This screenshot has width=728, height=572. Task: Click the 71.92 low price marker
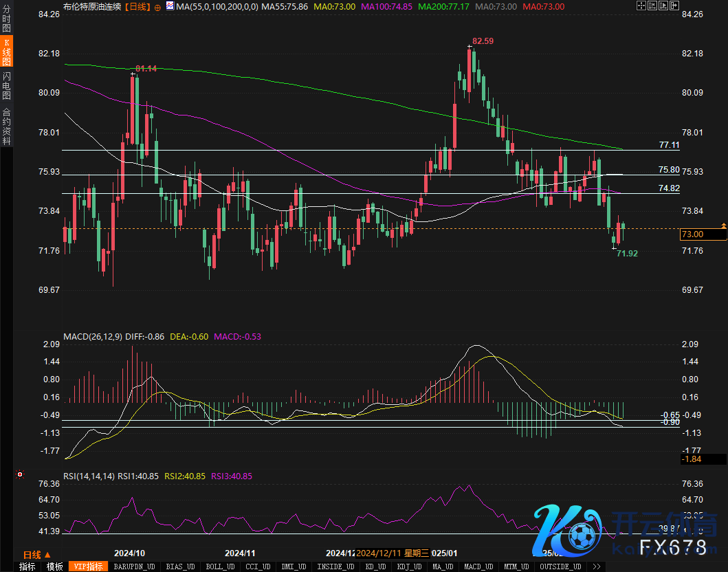[626, 254]
